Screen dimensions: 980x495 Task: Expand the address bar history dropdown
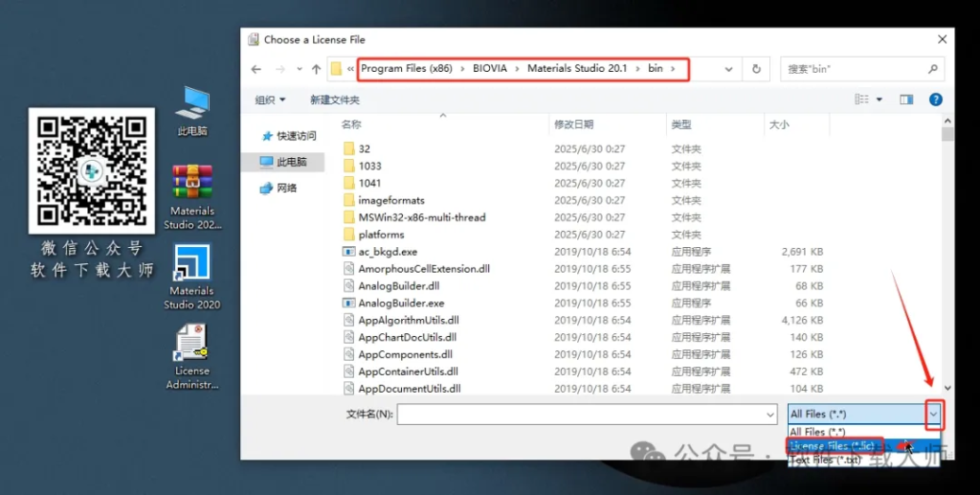click(x=728, y=69)
